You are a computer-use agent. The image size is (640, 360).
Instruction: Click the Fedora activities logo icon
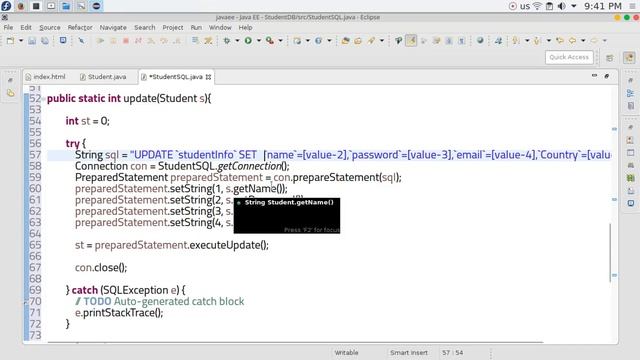(6, 6)
